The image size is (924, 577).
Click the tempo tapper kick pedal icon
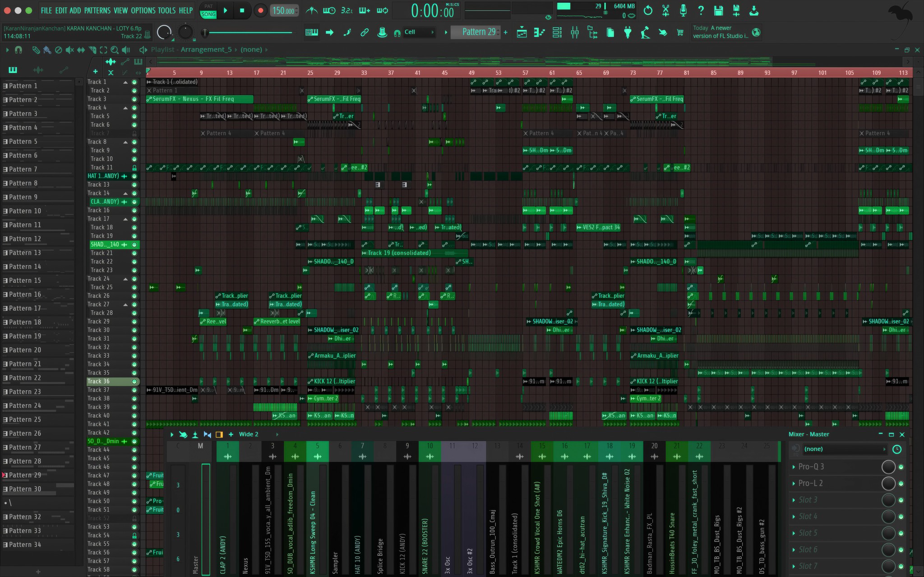click(645, 32)
